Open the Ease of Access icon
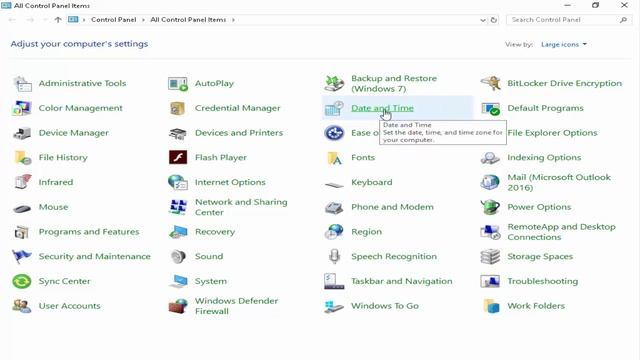The image size is (640, 360). [x=334, y=133]
